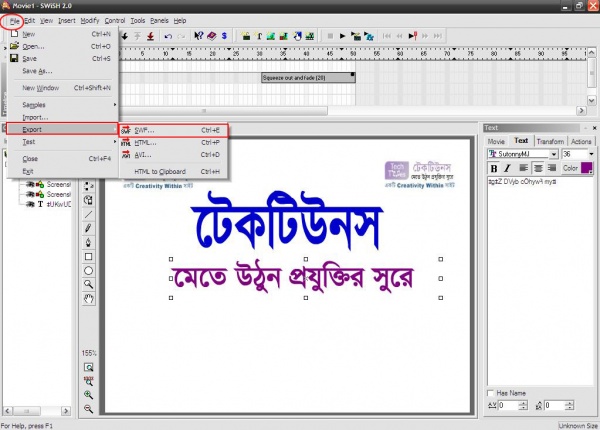Set text alignment to center

[x=538, y=168]
